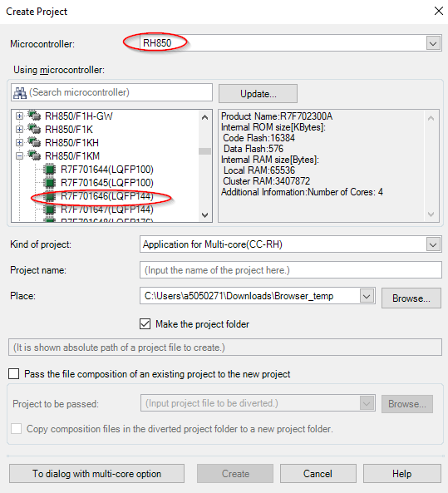Viewport: 448px width, 493px height.
Task: Click the Update... button
Action: [258, 93]
